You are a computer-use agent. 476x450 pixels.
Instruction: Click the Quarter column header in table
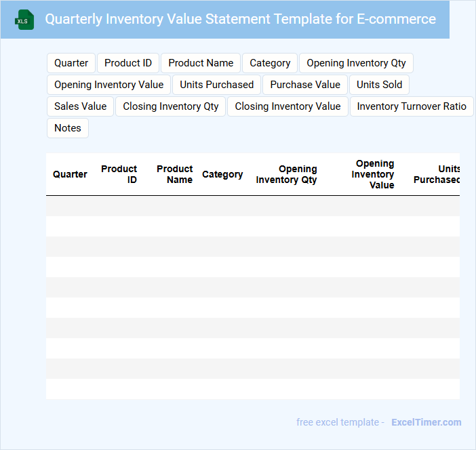click(x=70, y=174)
